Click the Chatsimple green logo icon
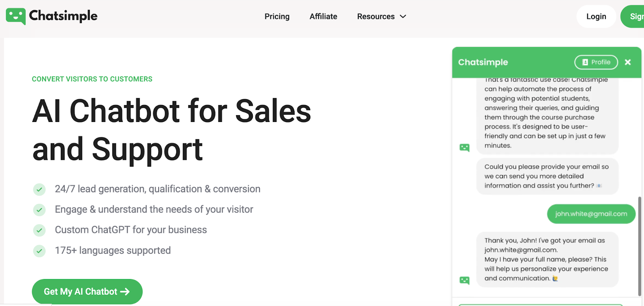This screenshot has width=644, height=306. [16, 17]
